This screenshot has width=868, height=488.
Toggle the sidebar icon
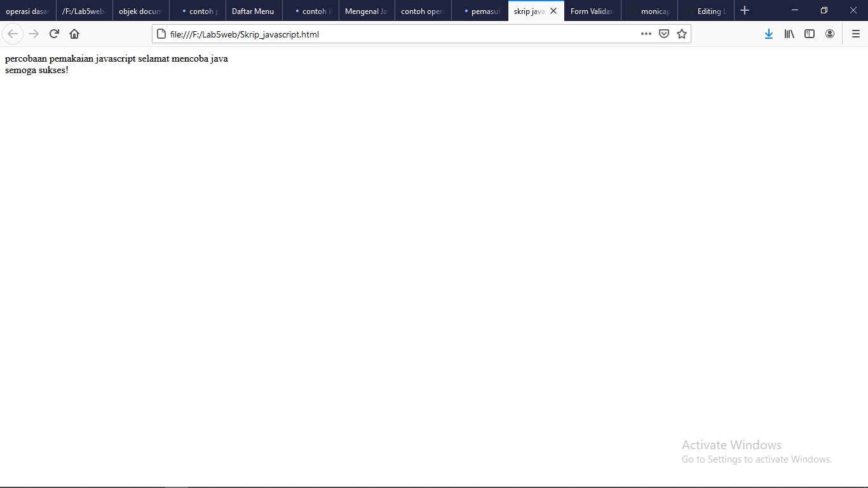[x=809, y=33]
